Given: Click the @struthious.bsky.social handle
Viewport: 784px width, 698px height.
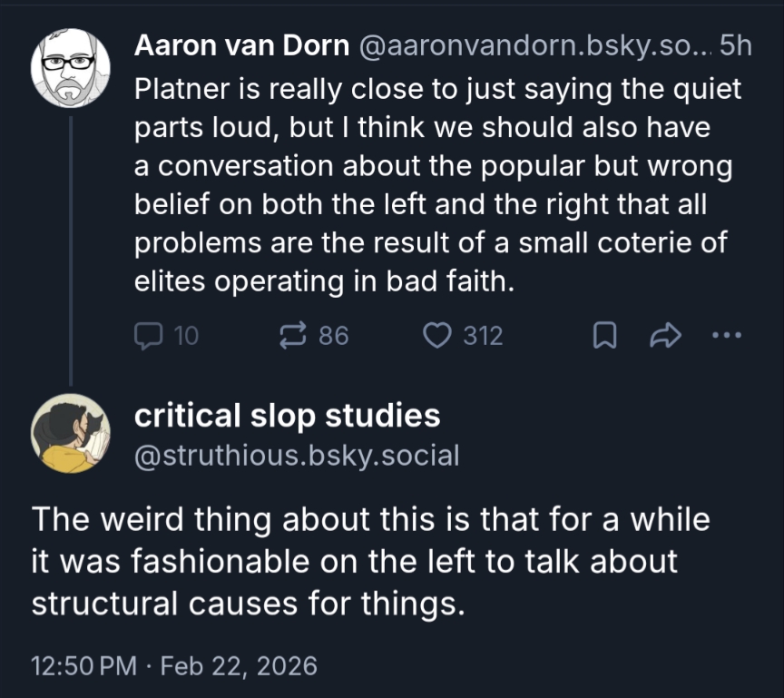Looking at the screenshot, I should pyautogui.click(x=297, y=455).
